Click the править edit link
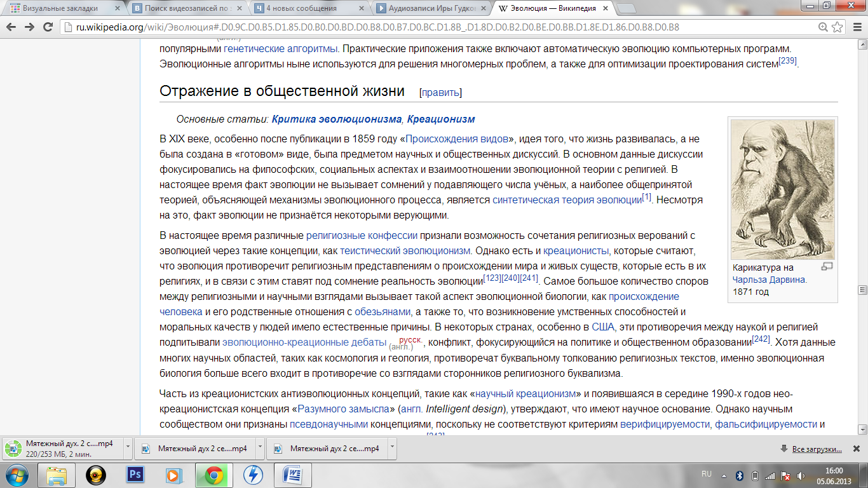This screenshot has width=868, height=488. (x=440, y=93)
